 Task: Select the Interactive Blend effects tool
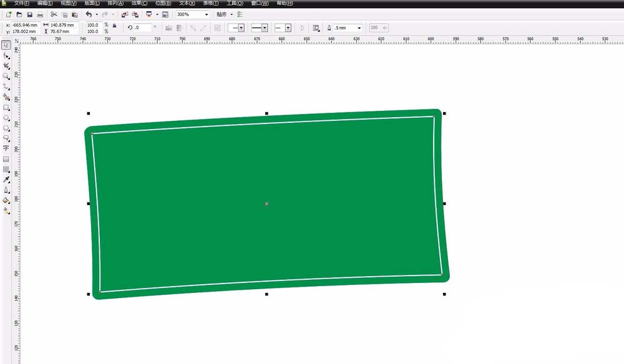[x=6, y=170]
